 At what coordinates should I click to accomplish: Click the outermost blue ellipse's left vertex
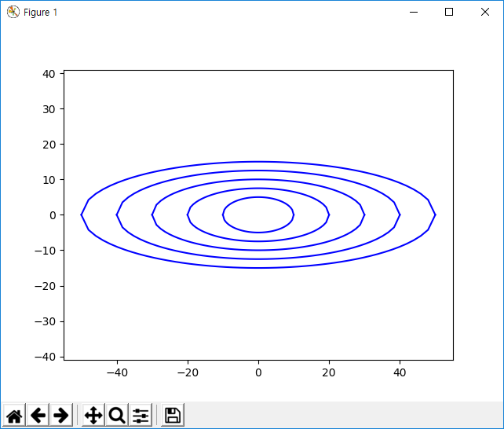click(x=82, y=214)
